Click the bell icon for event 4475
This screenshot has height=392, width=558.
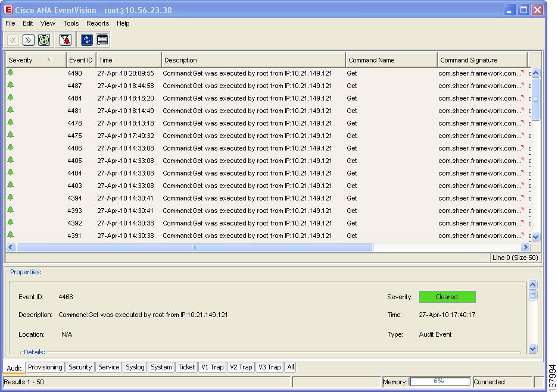click(11, 134)
